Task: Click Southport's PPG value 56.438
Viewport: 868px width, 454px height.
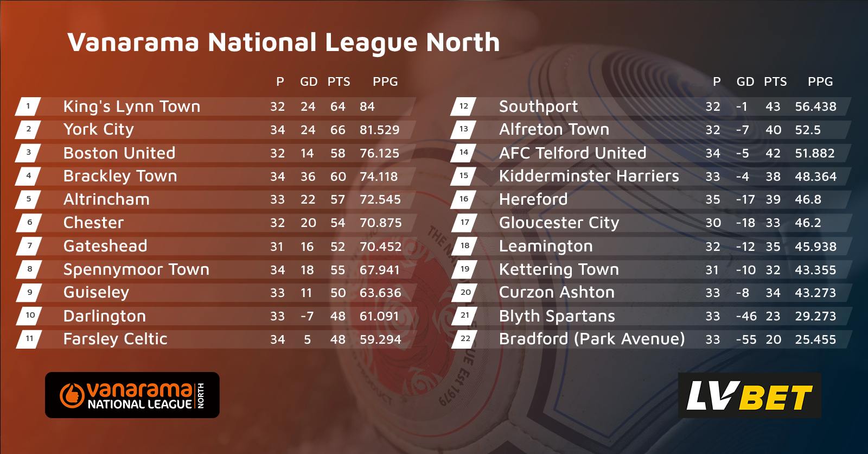Action: [x=815, y=107]
